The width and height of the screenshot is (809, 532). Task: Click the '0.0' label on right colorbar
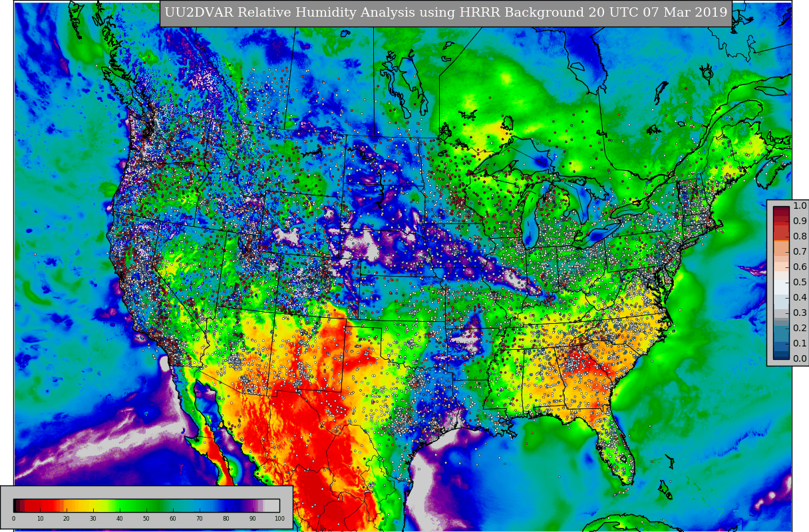coord(800,359)
